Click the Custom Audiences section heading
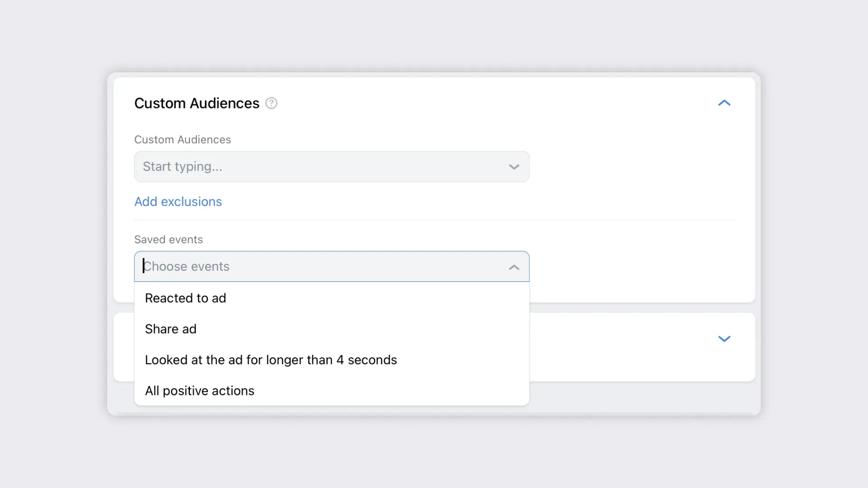This screenshot has height=488, width=868. point(197,103)
